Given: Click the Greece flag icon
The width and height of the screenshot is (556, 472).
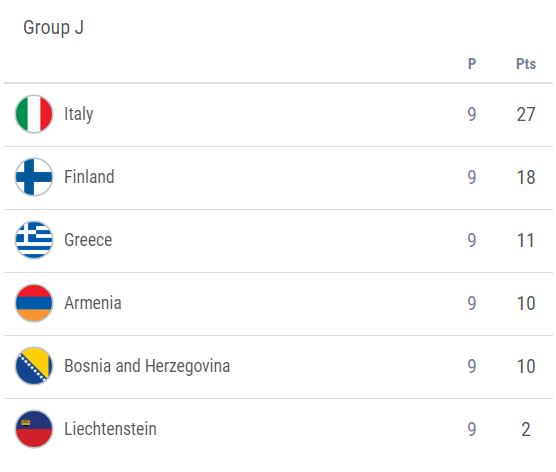Looking at the screenshot, I should coord(34,240).
